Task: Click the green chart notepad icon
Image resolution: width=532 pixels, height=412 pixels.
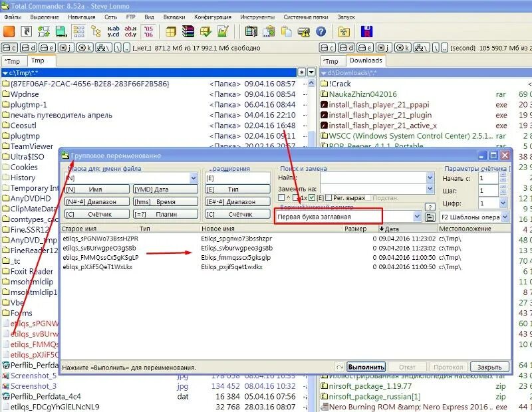Action: (223, 31)
